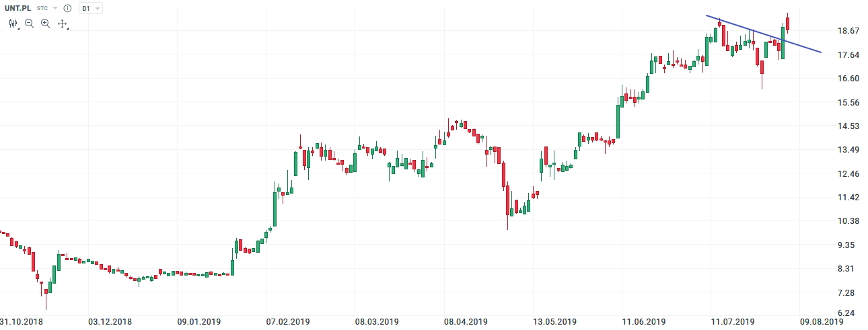Click the UNT.PL symbol name
The image size is (868, 330).
point(18,8)
